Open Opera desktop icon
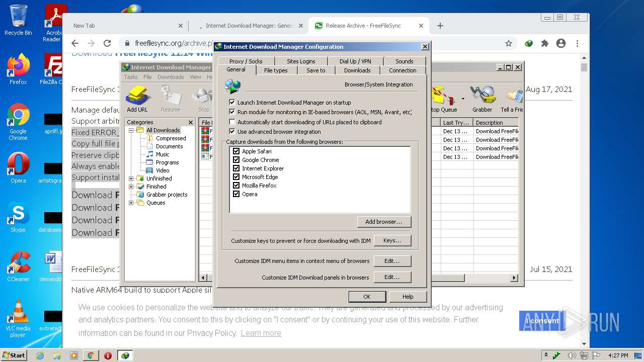This screenshot has height=362, width=644. click(18, 168)
